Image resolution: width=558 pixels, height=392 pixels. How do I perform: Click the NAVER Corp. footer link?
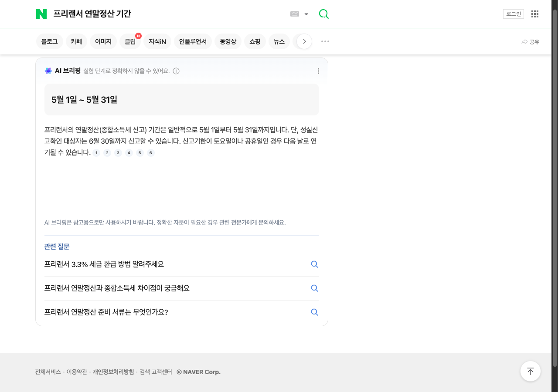tap(199, 372)
